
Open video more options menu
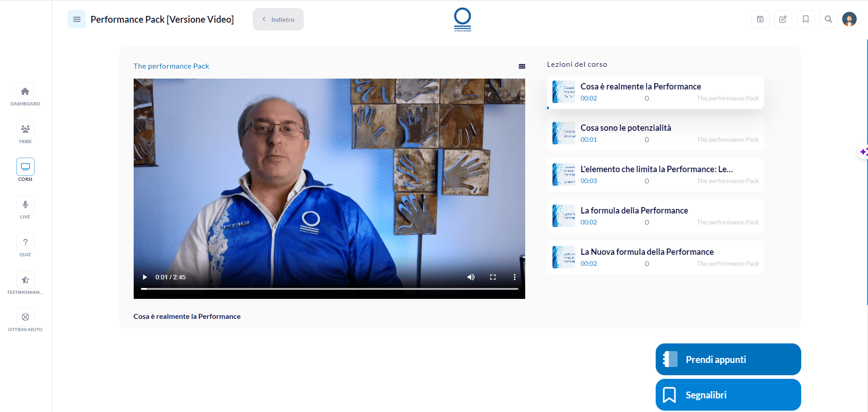point(514,277)
